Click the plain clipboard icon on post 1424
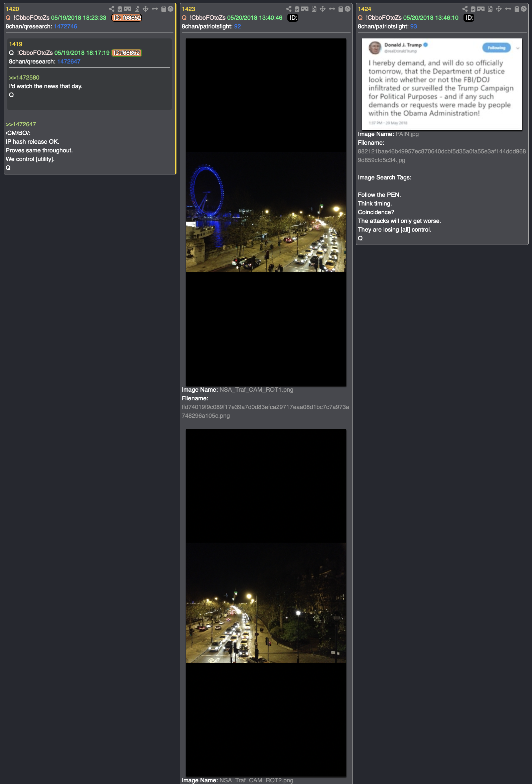The height and width of the screenshot is (784, 532). coord(517,9)
